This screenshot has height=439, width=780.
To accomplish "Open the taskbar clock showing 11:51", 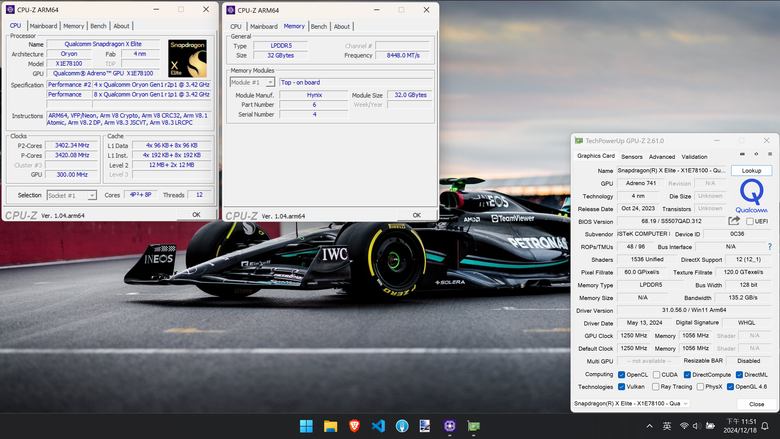I will 741,426.
